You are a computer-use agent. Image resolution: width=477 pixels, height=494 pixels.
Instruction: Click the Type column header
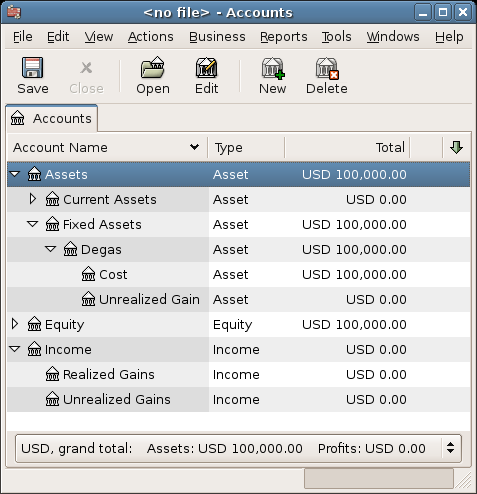[x=246, y=147]
